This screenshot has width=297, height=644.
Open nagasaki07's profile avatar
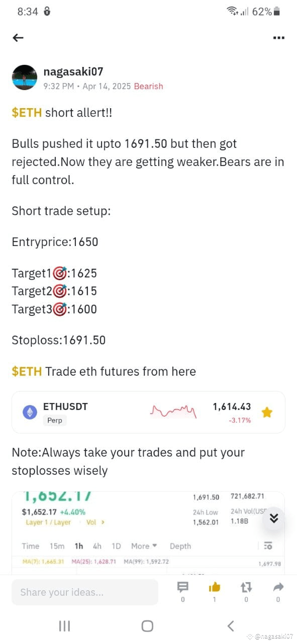[x=24, y=77]
